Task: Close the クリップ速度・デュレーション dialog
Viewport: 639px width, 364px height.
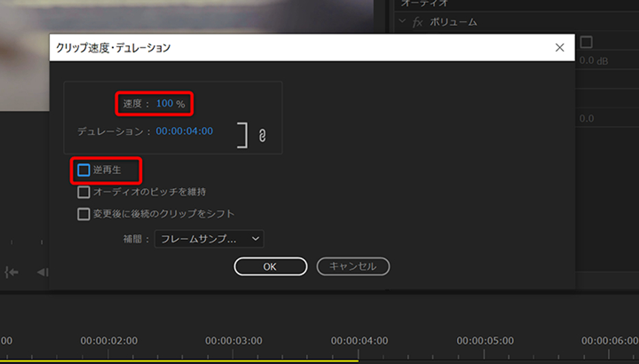Action: click(x=559, y=47)
